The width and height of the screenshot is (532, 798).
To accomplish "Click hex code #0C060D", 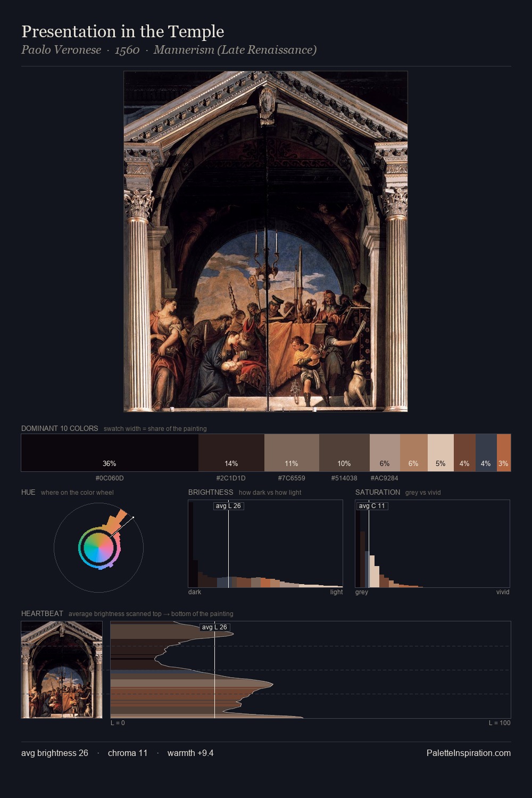I will point(110,478).
